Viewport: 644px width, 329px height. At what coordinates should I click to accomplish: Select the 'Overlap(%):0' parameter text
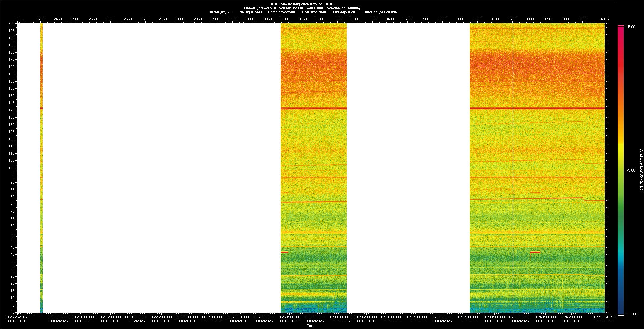[344, 12]
